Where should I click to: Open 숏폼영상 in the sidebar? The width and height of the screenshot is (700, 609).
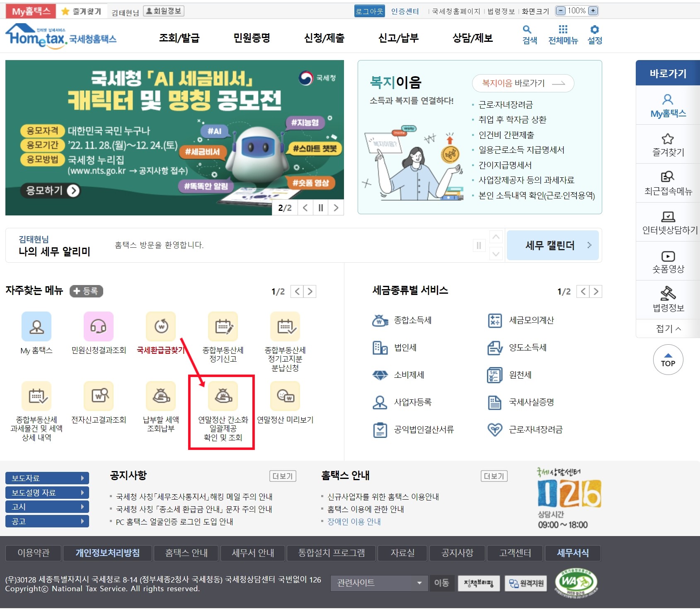[668, 261]
